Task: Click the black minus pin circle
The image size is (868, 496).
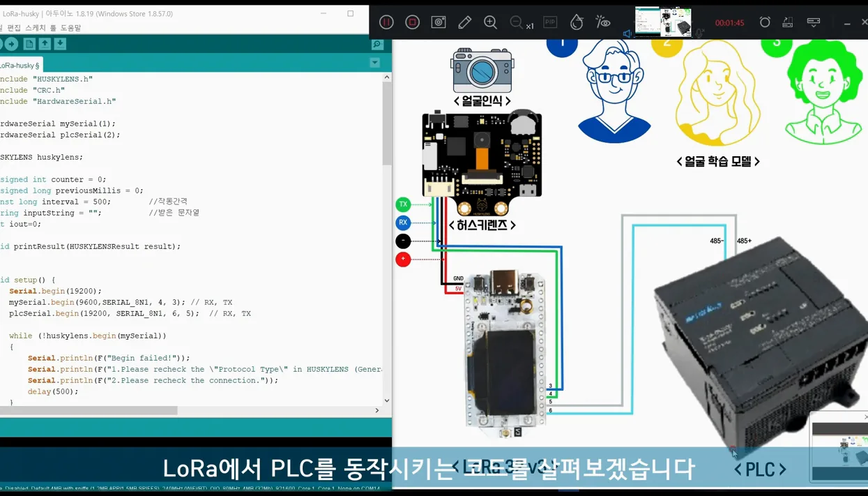Action: [x=403, y=241]
